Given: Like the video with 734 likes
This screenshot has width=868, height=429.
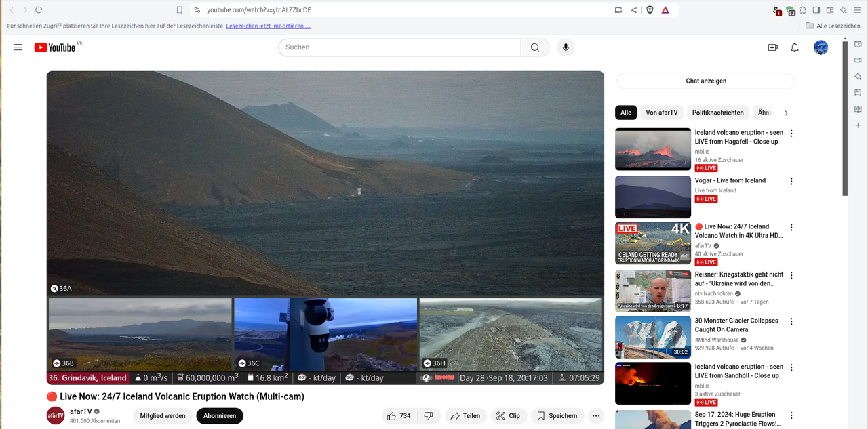Looking at the screenshot, I should pos(399,416).
